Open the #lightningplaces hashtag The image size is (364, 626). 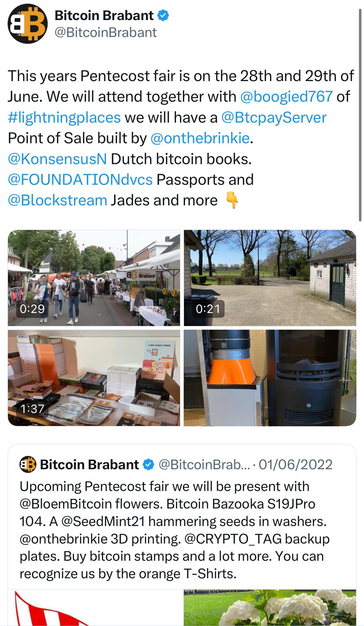(x=64, y=118)
